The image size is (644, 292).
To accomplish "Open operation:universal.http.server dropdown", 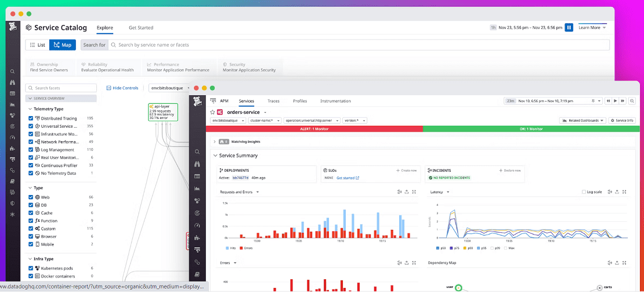I will [312, 120].
